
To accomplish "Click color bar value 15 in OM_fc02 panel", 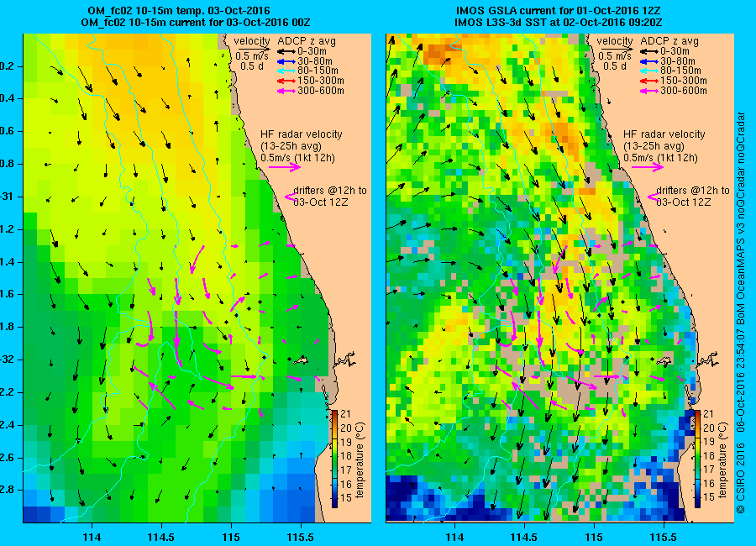I will [x=346, y=497].
